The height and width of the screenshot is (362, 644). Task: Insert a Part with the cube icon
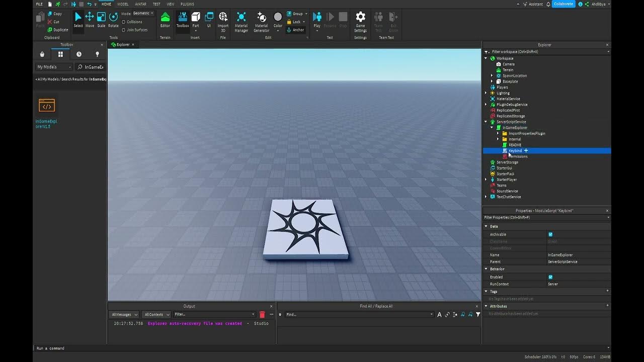(196, 17)
